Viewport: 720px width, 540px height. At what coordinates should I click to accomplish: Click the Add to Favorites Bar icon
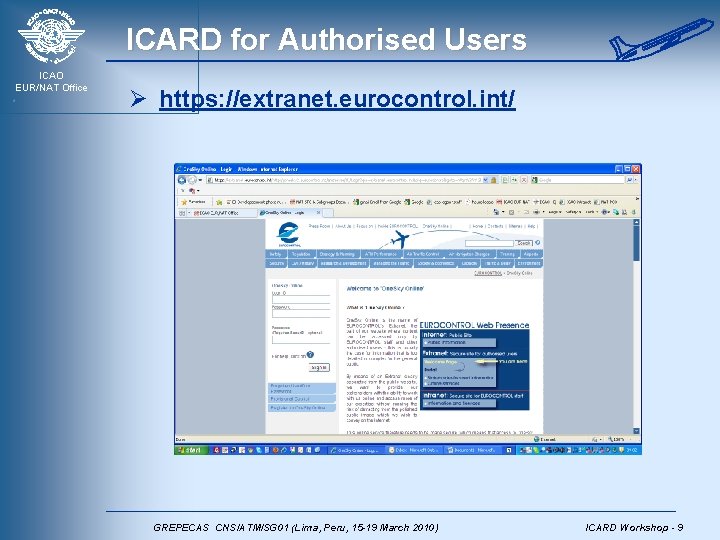[x=219, y=202]
